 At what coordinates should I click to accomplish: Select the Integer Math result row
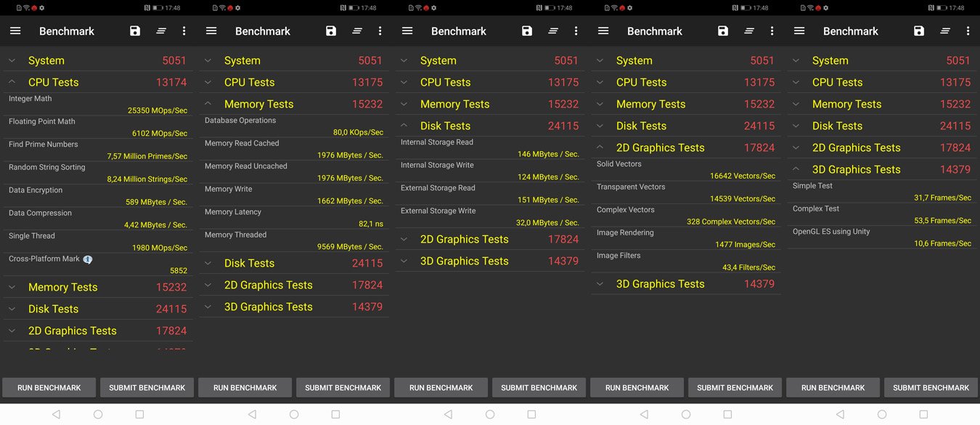[x=98, y=105]
